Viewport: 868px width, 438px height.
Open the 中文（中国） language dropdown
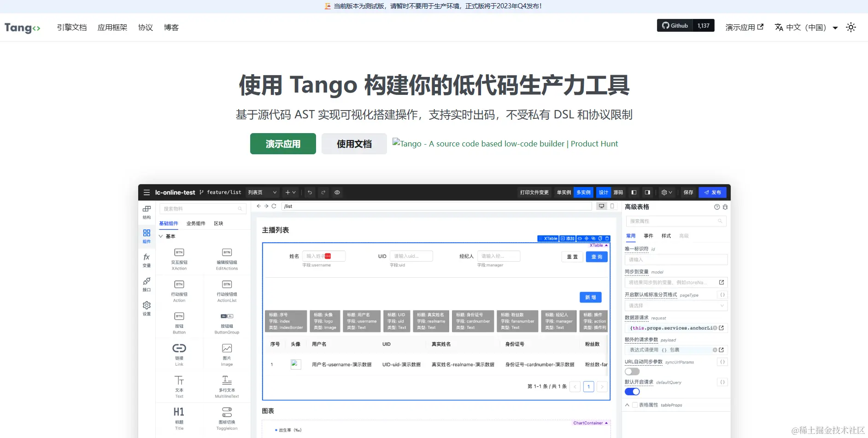(x=806, y=27)
